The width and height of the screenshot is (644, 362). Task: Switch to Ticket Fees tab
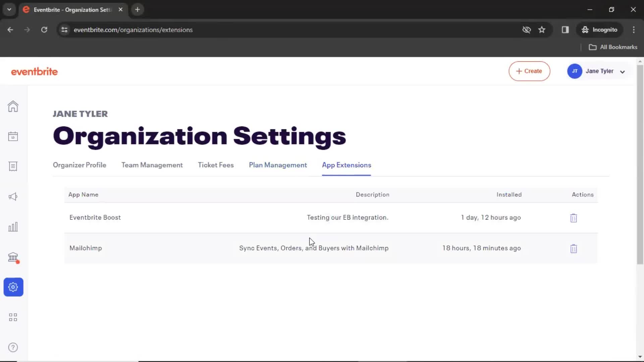click(216, 165)
